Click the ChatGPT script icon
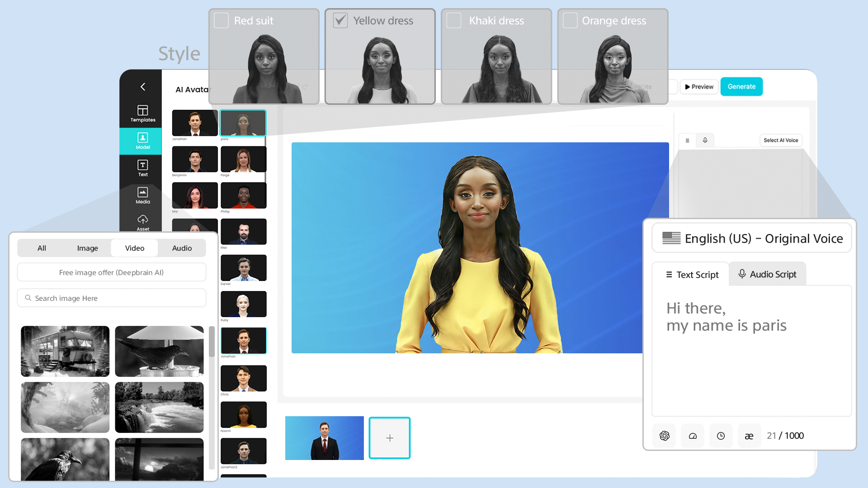This screenshot has width=868, height=488. point(665,436)
